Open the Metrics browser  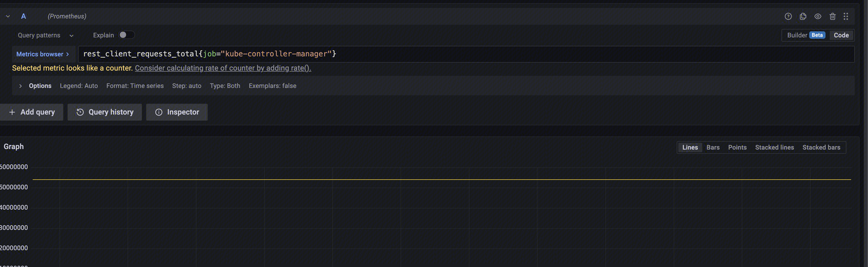(x=43, y=54)
